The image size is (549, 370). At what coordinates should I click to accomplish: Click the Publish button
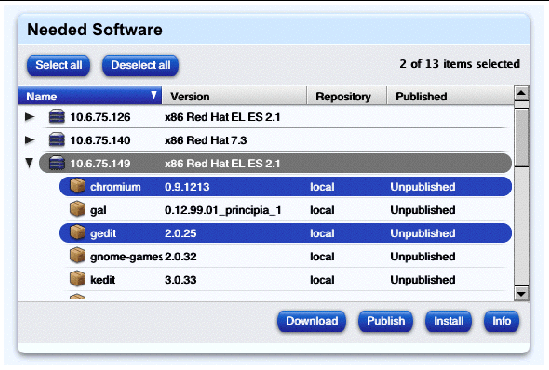tap(385, 321)
